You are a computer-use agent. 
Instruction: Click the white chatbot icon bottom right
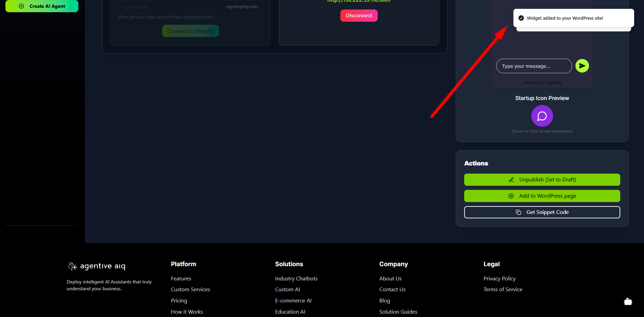[628, 301]
